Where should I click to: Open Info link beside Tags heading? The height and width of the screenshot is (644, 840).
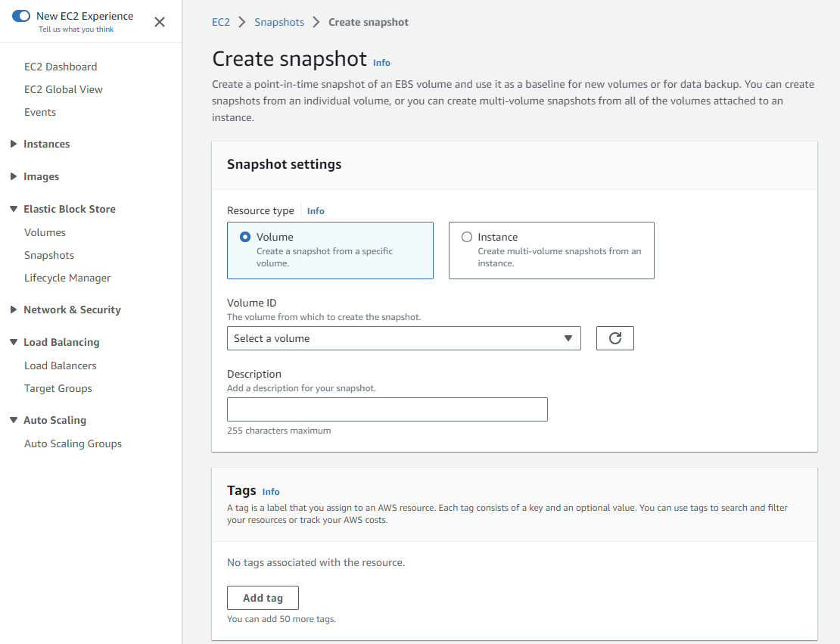click(270, 492)
